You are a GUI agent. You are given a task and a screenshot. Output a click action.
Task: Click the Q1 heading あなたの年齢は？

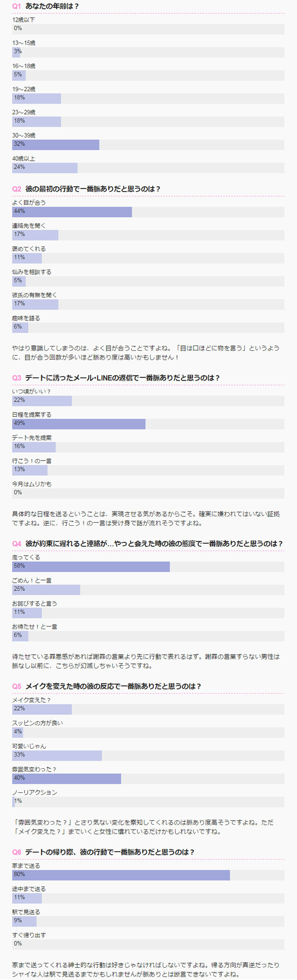point(52,6)
